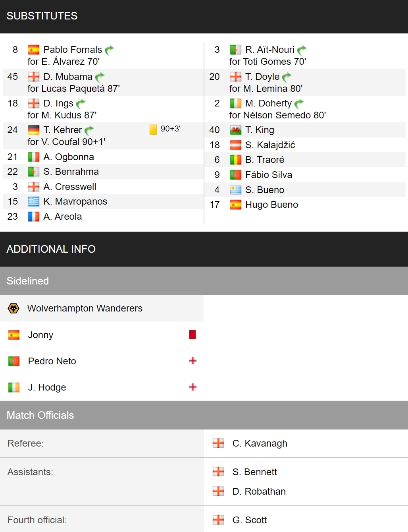The image size is (408, 532).
Task: Select sidelined player Pedro Neto
Action: coord(52,361)
